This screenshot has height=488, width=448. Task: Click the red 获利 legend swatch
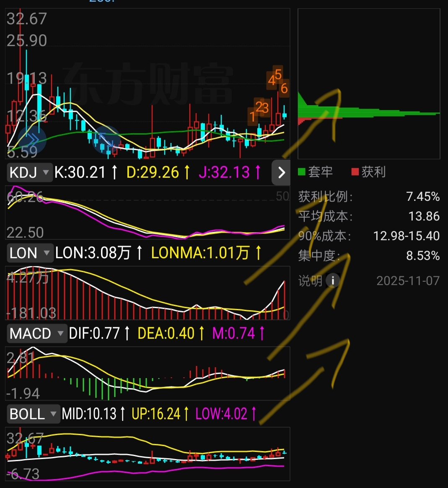[x=355, y=172]
